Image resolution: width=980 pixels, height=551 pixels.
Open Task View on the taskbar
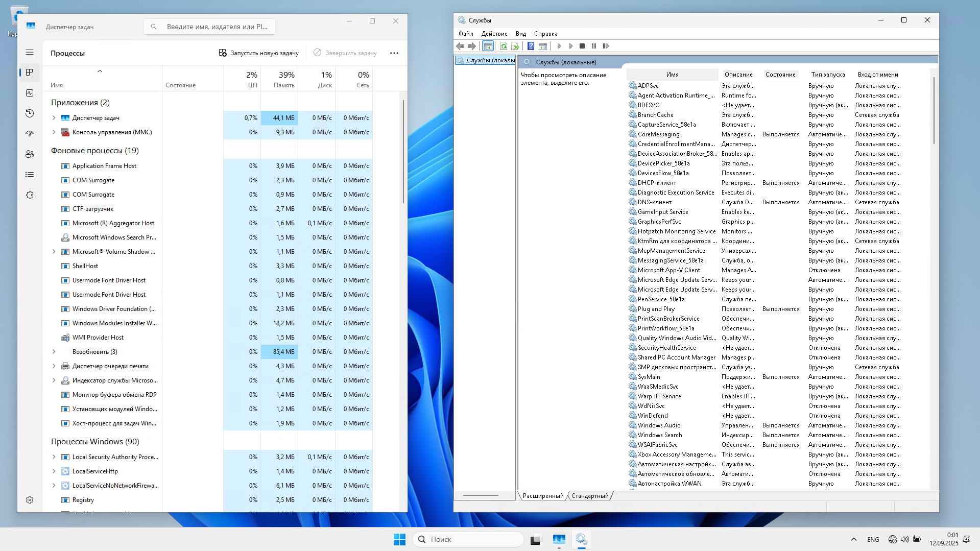tap(536, 539)
